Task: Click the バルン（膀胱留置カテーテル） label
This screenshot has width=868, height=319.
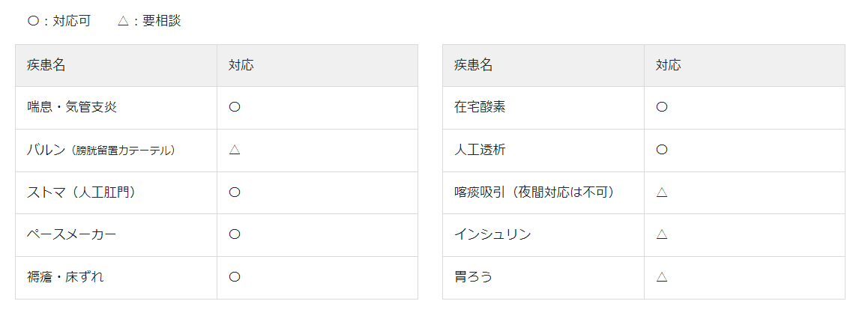Action: 101,150
